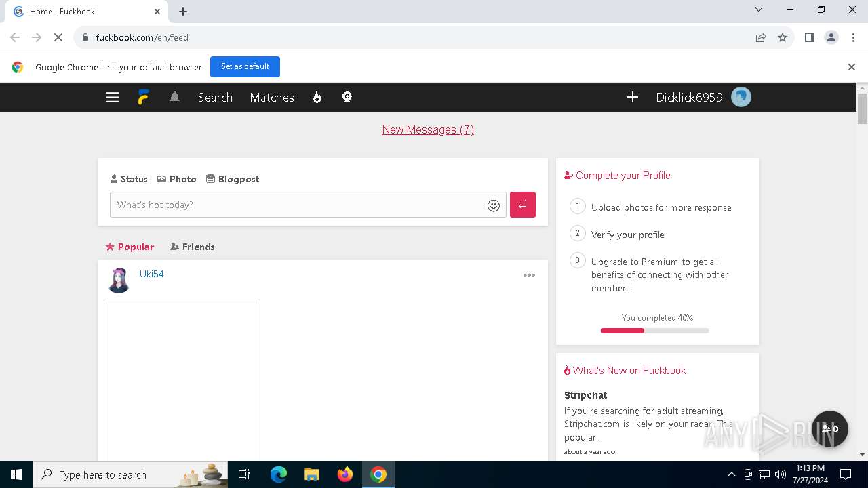Screen dimensions: 868x488
Task: Switch to the Friends feed tab
Action: (x=192, y=247)
